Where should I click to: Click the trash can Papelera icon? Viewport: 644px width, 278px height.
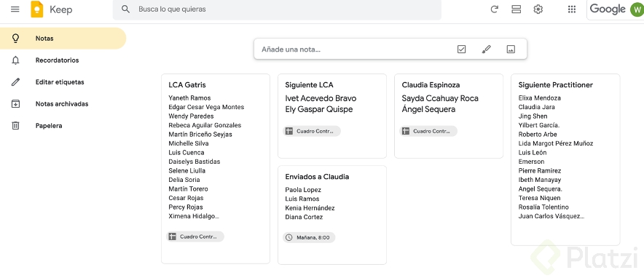coord(15,125)
